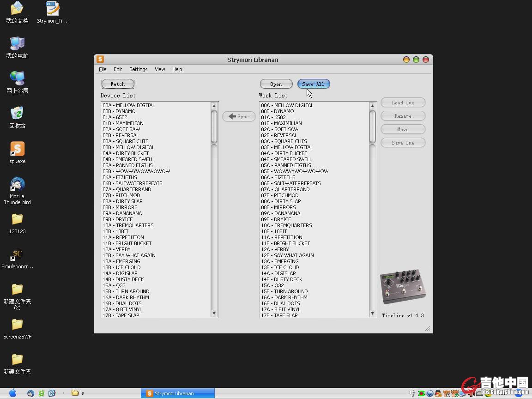
Task: Click the Load One button
Action: pos(403,103)
